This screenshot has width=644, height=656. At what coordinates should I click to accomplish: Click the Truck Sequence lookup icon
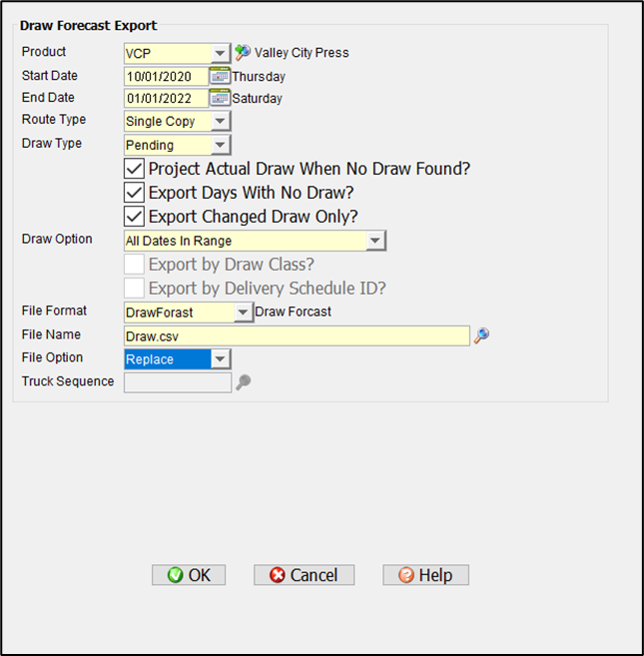[x=243, y=381]
